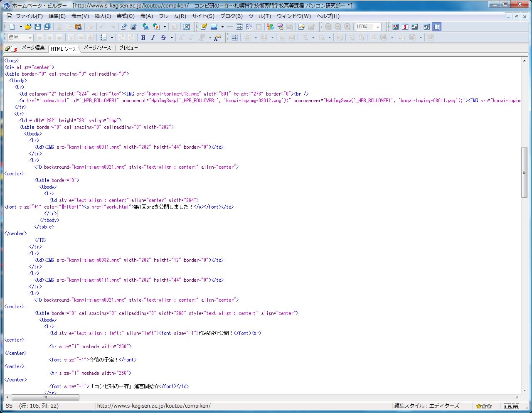The width and height of the screenshot is (532, 413).
Task: Click the 編集スタイル : エディターズ status entry
Action: (x=427, y=406)
